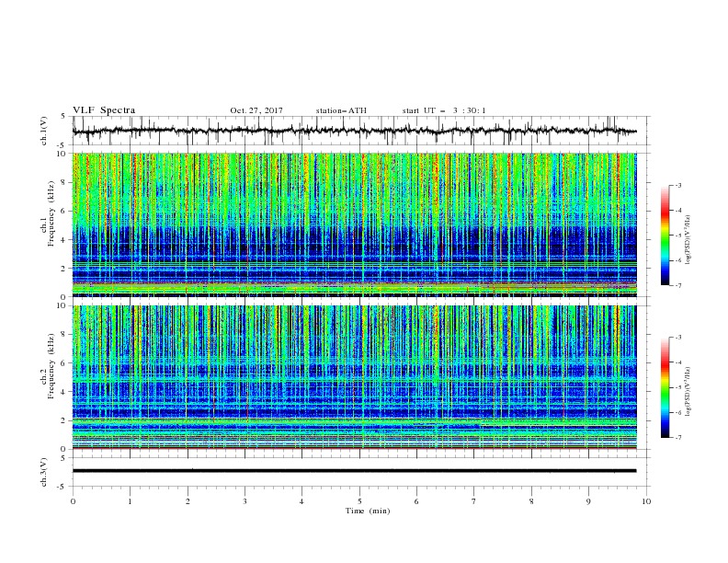
Task: Click the "4" tick on the time axis
Action: click(x=301, y=501)
